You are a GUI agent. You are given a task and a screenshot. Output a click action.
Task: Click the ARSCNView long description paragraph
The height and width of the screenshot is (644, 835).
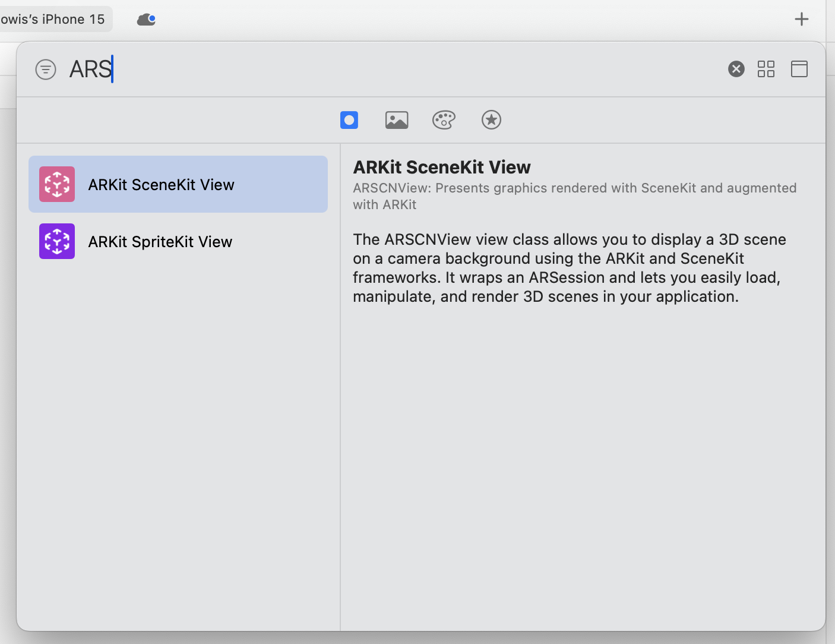tap(570, 268)
